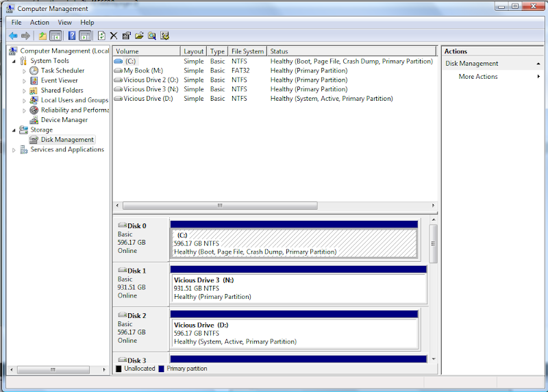Sort by the Layout column header
Viewport: 548px width, 392px height.
pyautogui.click(x=194, y=51)
